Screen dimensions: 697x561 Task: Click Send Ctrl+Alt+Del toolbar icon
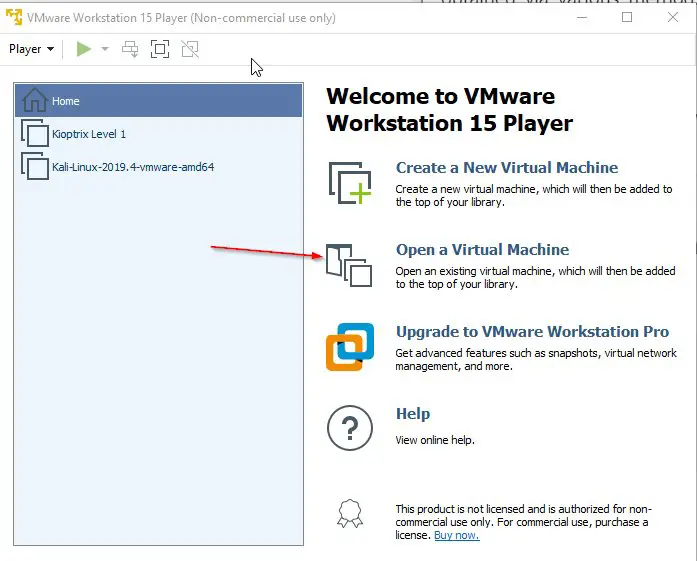(130, 49)
